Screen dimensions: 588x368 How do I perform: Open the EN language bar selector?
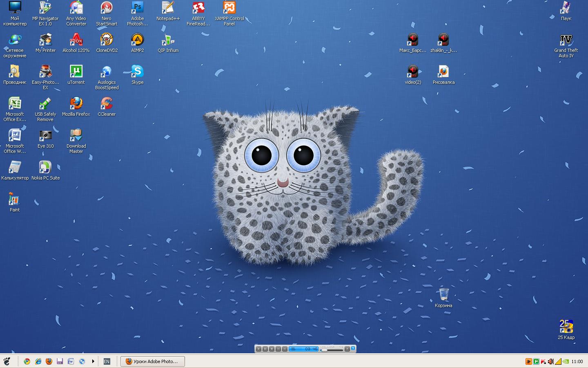point(107,361)
